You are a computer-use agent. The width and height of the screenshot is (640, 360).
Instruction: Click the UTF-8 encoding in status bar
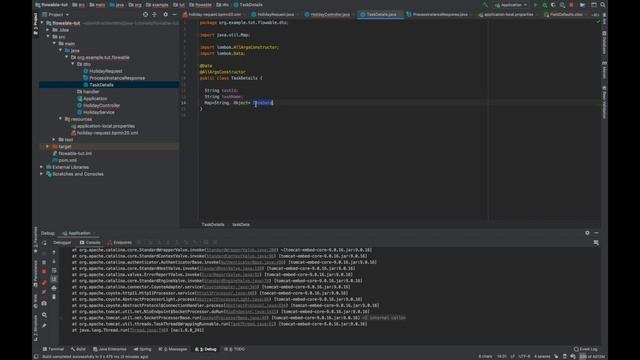click(x=524, y=356)
